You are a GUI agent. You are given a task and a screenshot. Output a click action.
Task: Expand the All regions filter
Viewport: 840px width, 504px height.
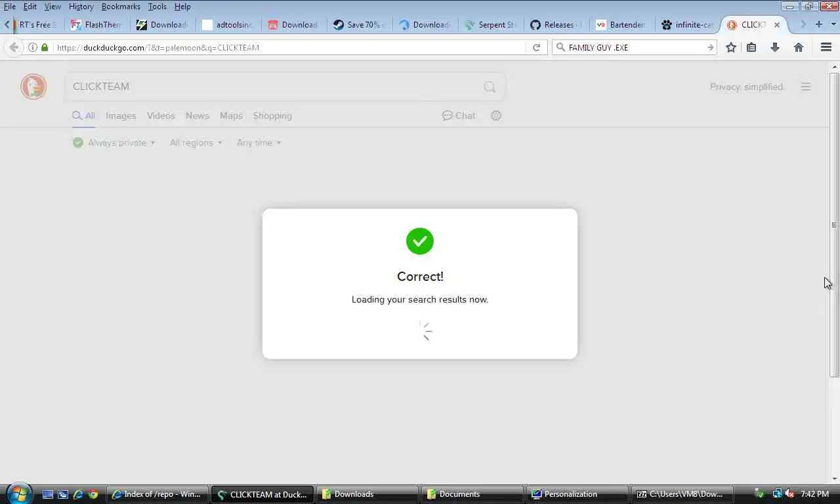[x=196, y=142]
